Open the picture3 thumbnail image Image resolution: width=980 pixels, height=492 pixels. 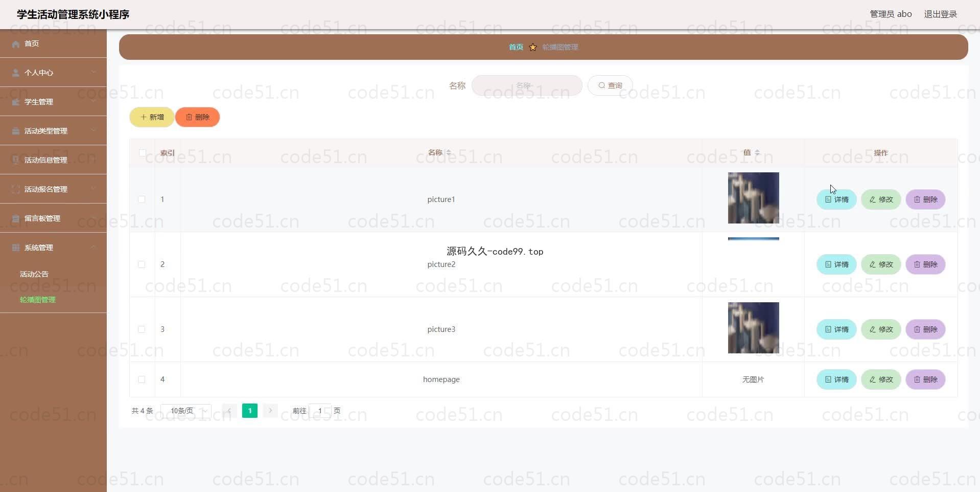tap(754, 328)
